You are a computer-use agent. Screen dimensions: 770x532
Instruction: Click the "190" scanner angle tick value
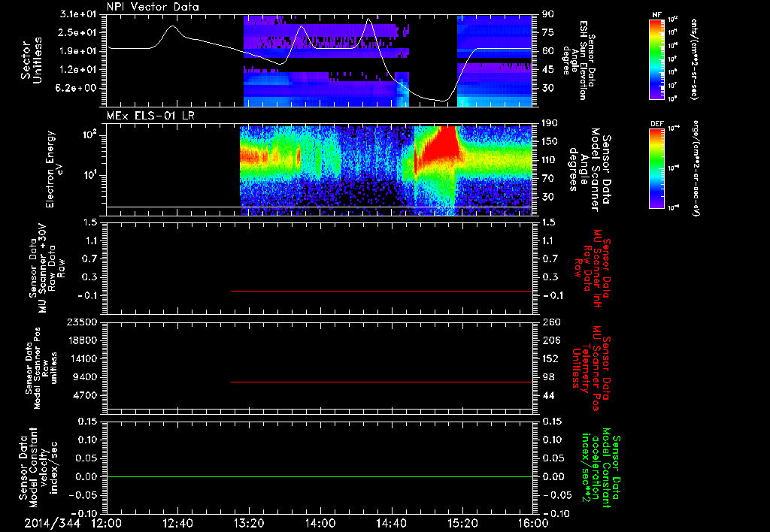point(550,123)
